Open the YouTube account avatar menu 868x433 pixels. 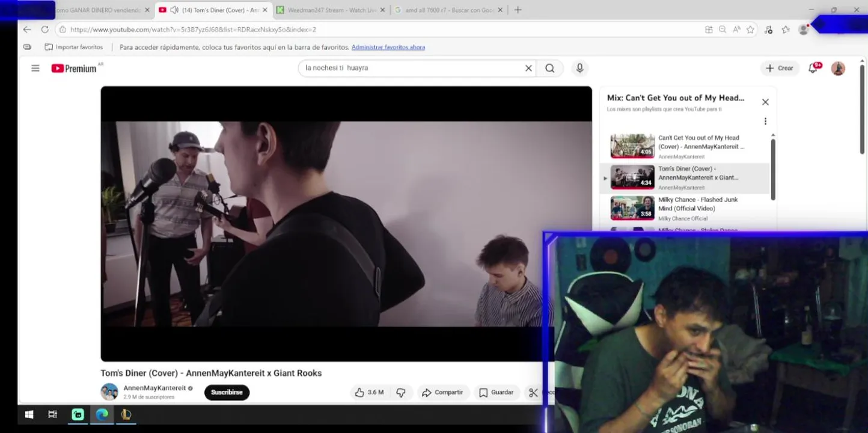click(x=838, y=69)
